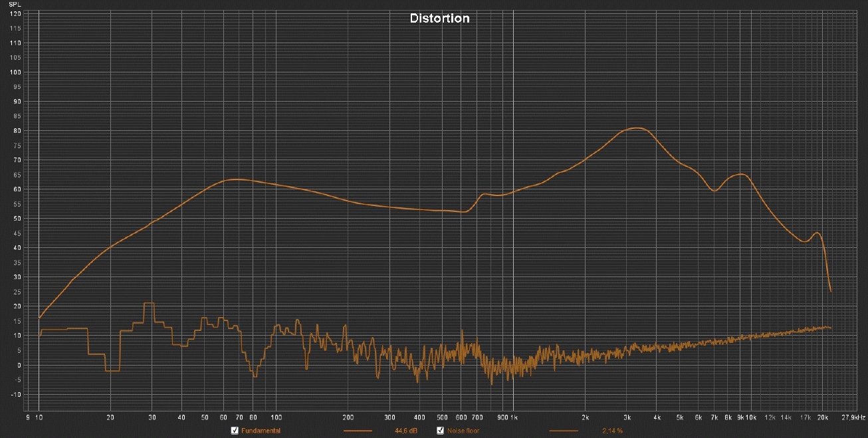Image resolution: width=868 pixels, height=438 pixels.
Task: Uncheck the Fundamental trace checkbox
Action: (235, 431)
